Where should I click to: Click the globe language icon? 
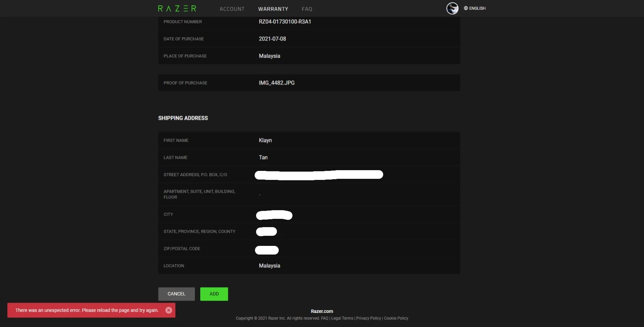tap(466, 8)
